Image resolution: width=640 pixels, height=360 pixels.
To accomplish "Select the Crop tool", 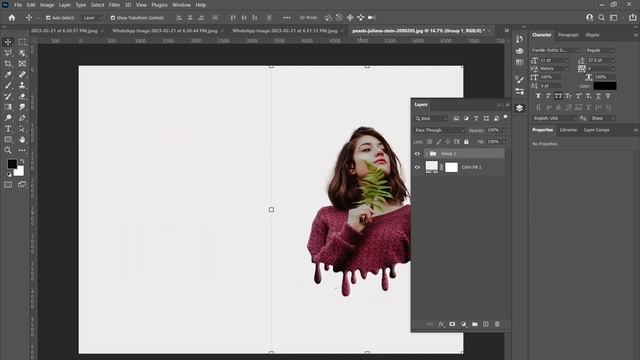I will pos(8,64).
